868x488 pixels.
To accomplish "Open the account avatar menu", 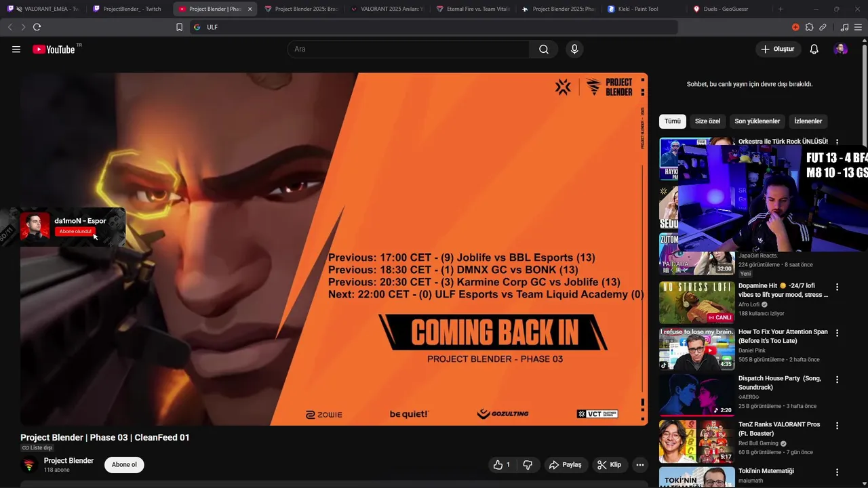I will pos(841,49).
